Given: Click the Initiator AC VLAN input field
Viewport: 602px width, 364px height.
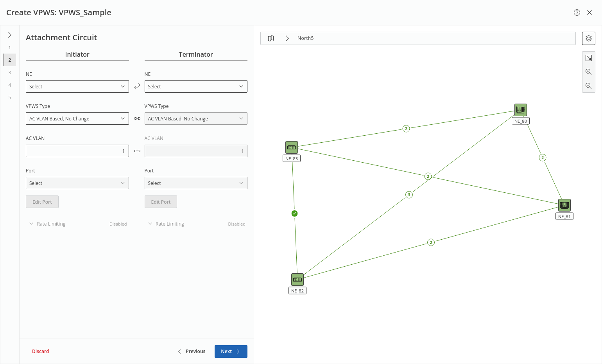Looking at the screenshot, I should tap(77, 151).
